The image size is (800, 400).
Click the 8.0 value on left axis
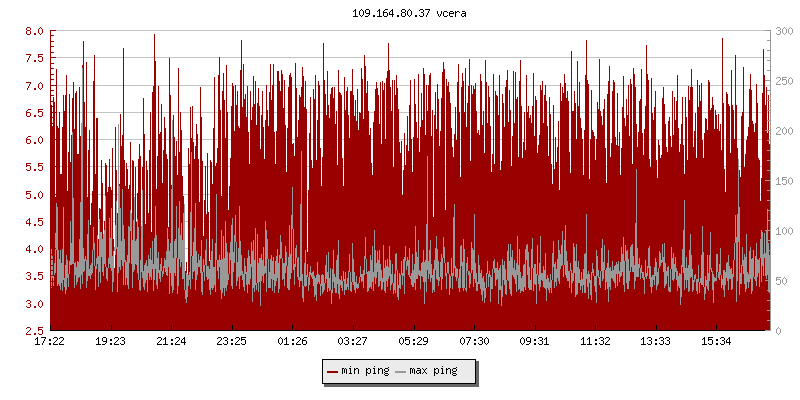point(34,31)
